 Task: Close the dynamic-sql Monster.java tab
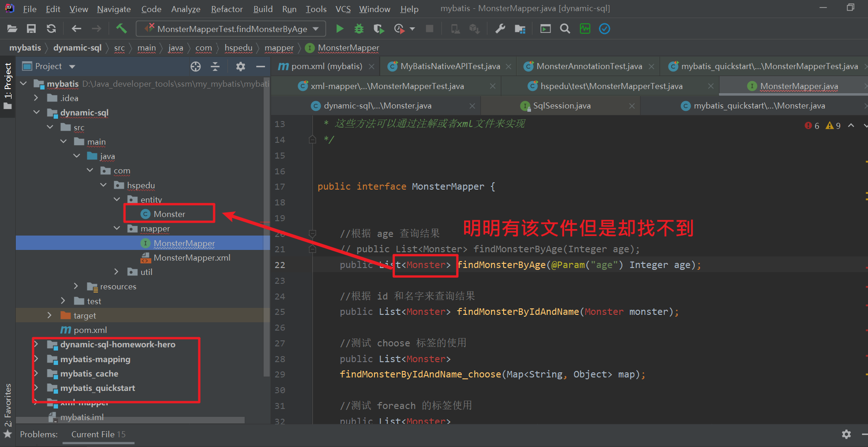coord(472,106)
